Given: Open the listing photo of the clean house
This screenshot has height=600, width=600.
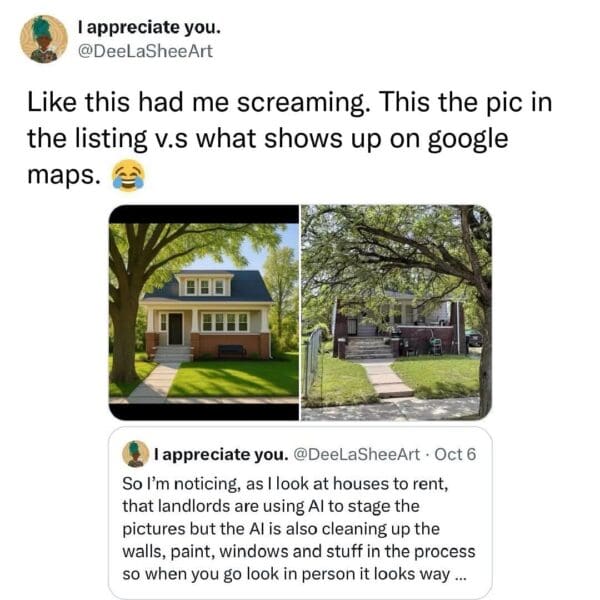Looking at the screenshot, I should [x=204, y=313].
